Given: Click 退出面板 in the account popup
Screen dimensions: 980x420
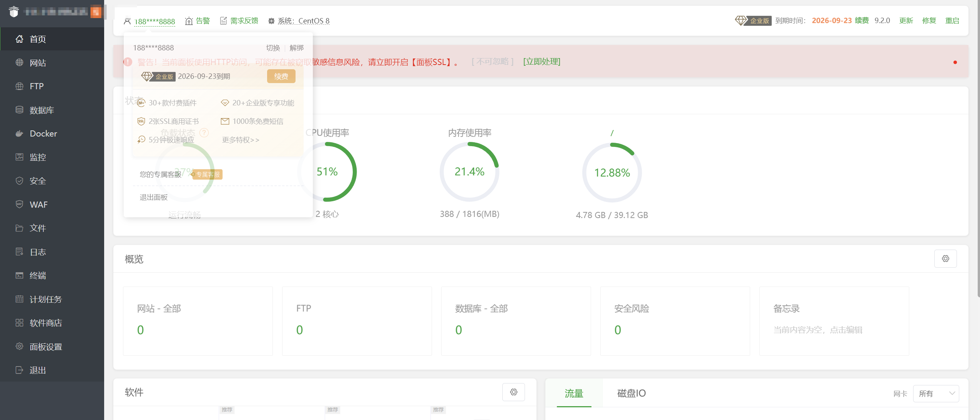Looking at the screenshot, I should click(x=153, y=197).
